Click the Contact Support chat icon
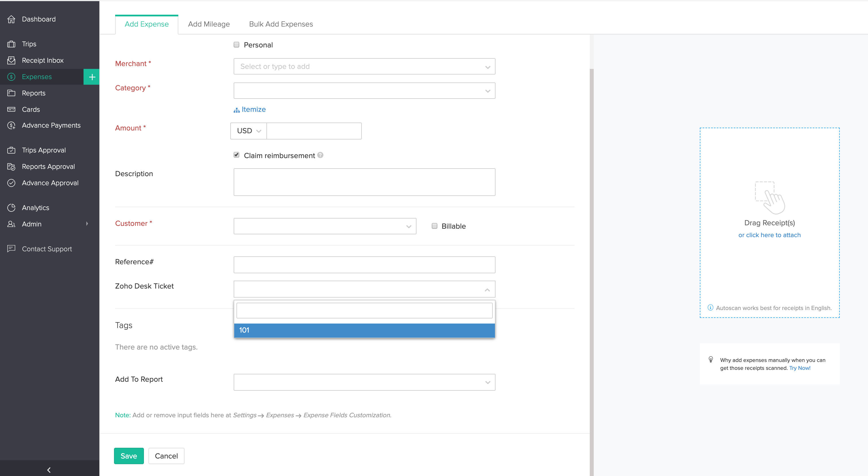 click(x=11, y=249)
